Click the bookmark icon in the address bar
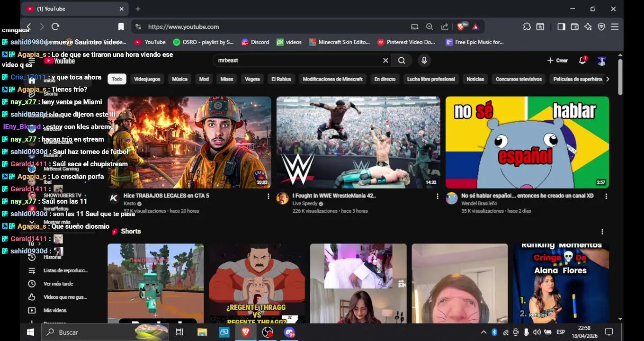The height and width of the screenshot is (341, 644). tap(121, 27)
